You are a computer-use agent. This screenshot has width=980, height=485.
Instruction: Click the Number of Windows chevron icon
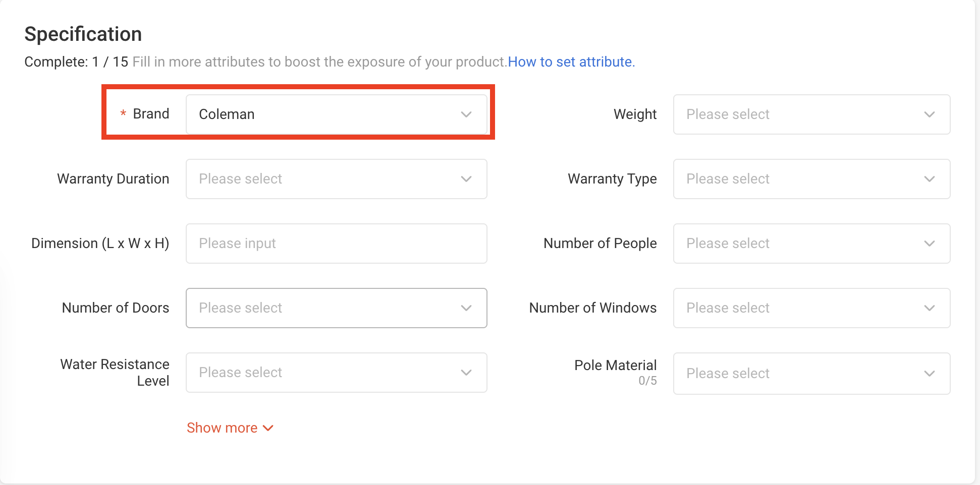930,308
